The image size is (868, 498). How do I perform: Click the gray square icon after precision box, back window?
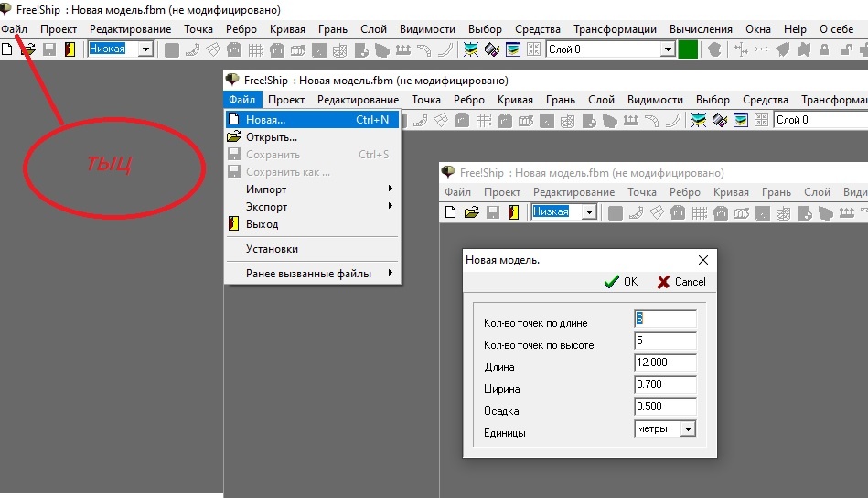click(172, 49)
